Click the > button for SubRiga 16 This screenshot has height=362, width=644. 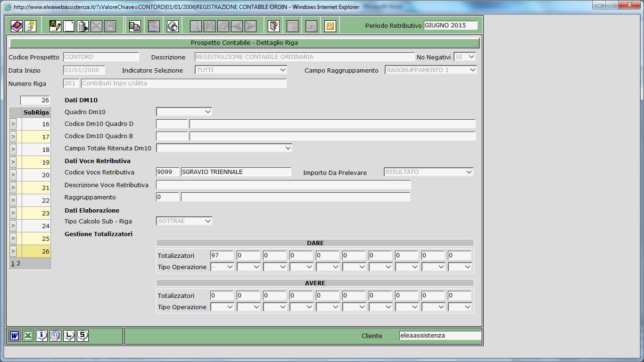[13, 124]
